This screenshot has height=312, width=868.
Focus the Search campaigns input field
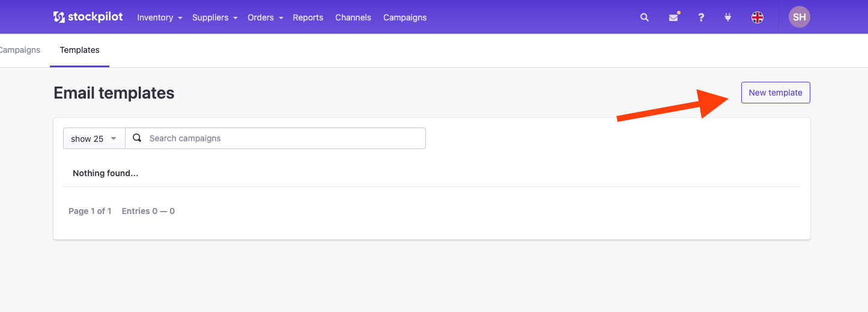(x=276, y=138)
